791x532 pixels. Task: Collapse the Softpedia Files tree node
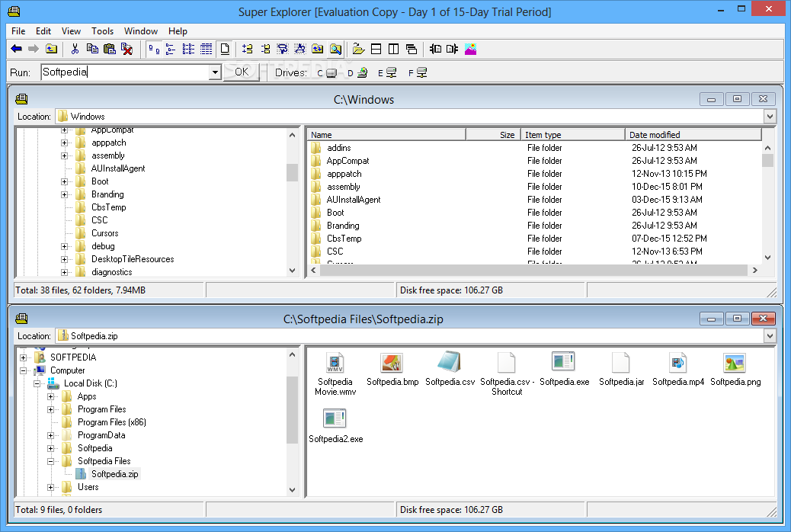50,461
